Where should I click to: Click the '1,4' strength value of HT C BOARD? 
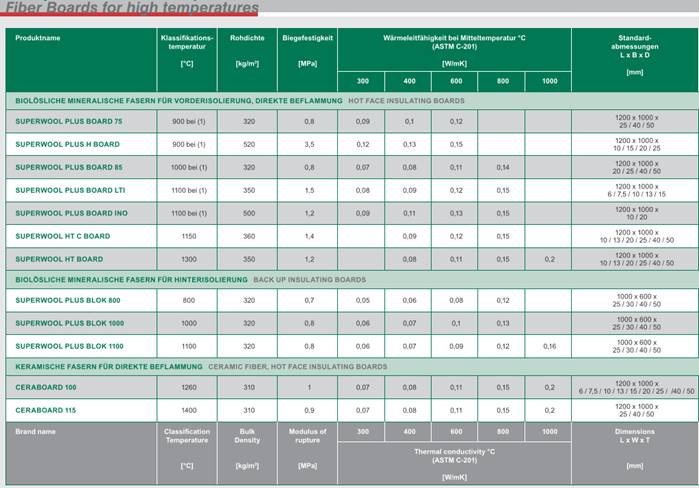(x=309, y=236)
